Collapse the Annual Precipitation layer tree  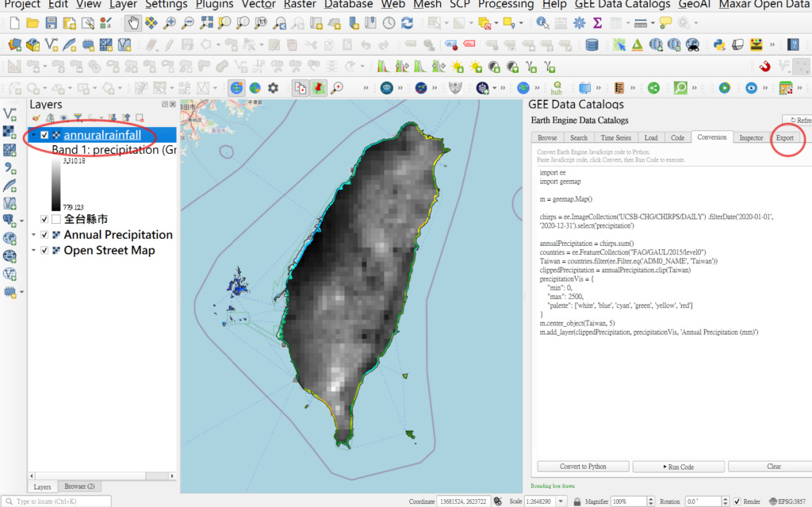coord(33,235)
